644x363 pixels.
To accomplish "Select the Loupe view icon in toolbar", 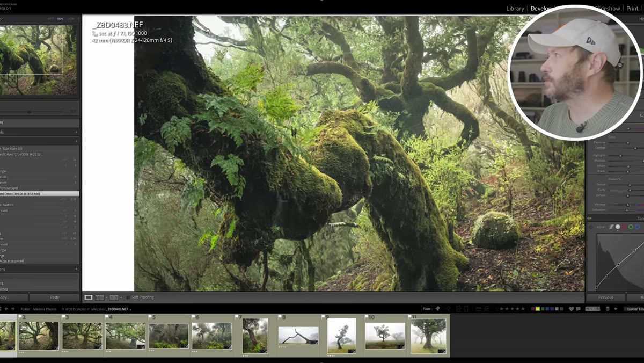I will tap(89, 297).
